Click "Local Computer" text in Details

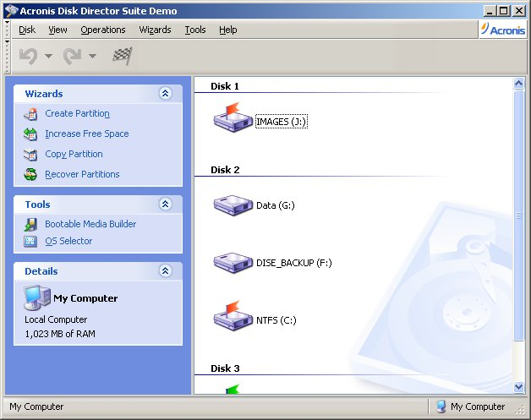[56, 319]
